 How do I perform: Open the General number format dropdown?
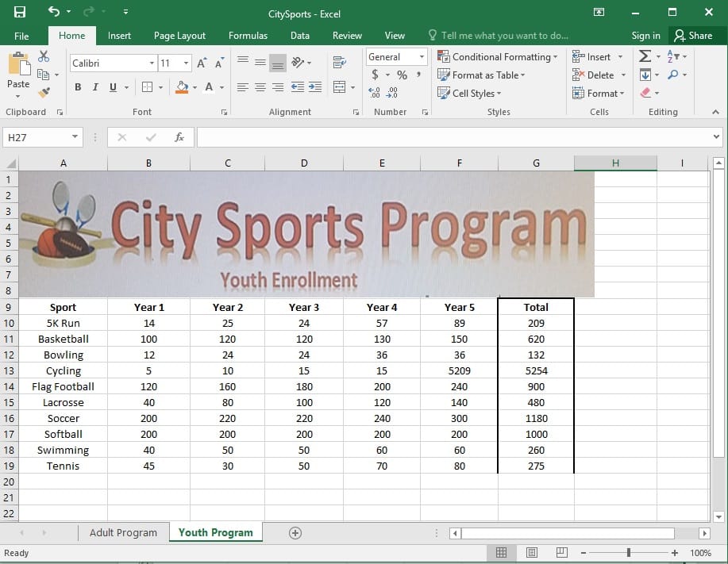coord(421,57)
